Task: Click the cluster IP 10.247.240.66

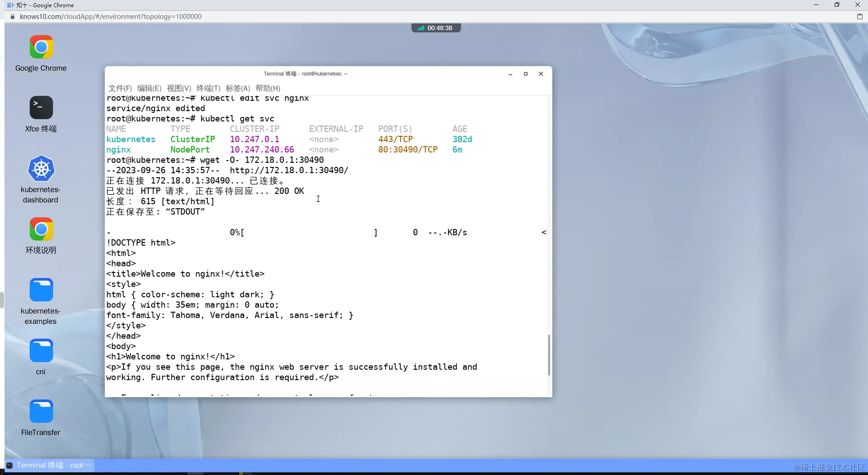Action: [262, 150]
